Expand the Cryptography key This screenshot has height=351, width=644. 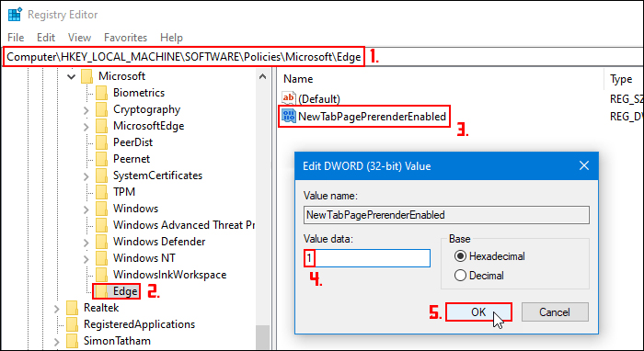point(86,110)
